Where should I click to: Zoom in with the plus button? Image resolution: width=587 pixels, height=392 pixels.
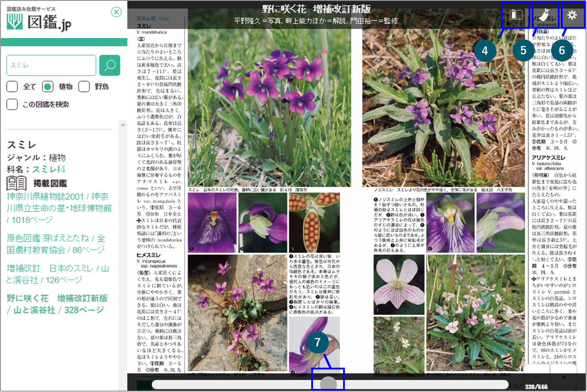click(564, 377)
